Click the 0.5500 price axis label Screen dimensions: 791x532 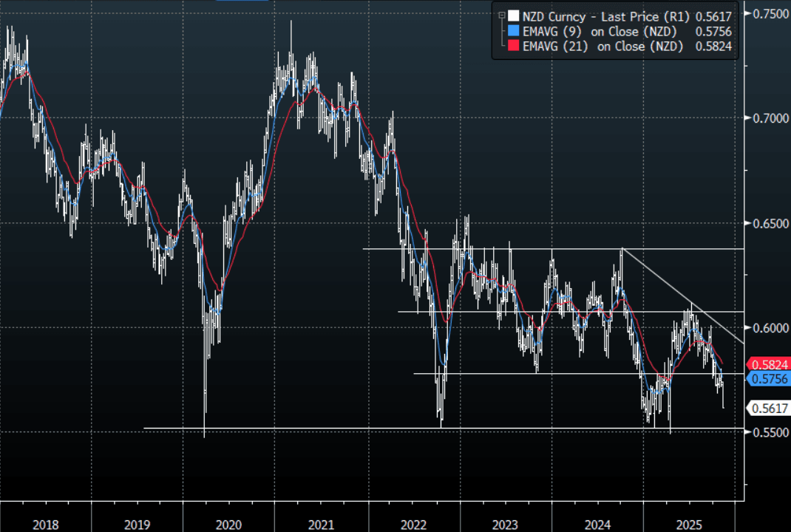(770, 433)
